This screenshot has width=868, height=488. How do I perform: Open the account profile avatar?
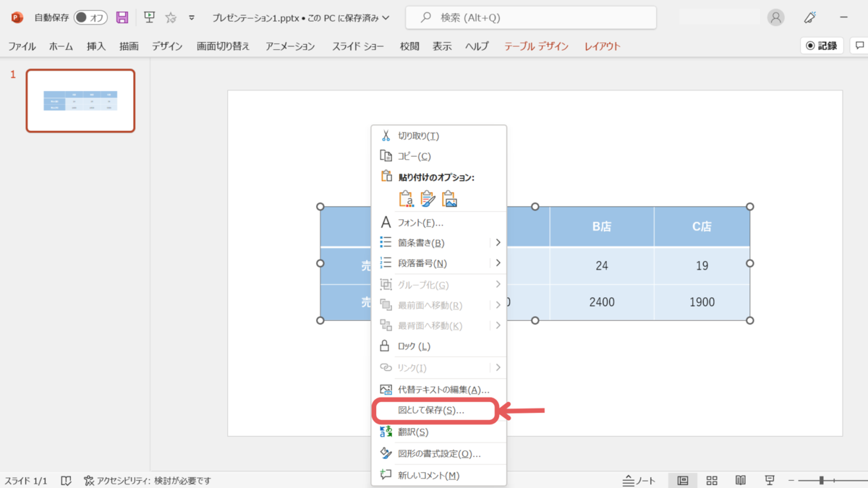click(x=776, y=17)
